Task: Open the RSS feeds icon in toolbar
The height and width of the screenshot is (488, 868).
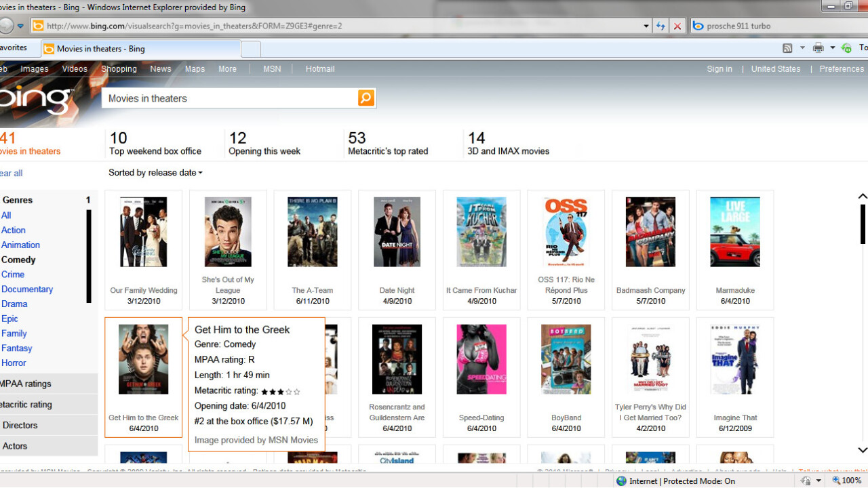Action: 787,48
